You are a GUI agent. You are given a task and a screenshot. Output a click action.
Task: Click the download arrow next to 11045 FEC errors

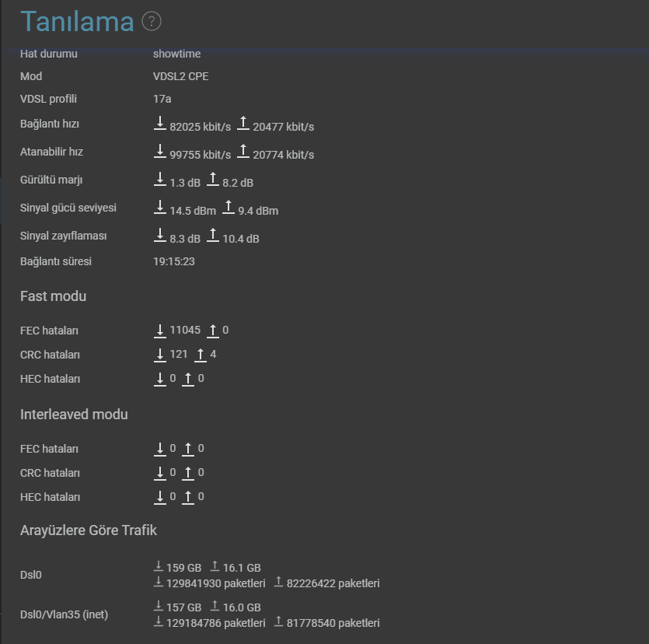(x=160, y=331)
